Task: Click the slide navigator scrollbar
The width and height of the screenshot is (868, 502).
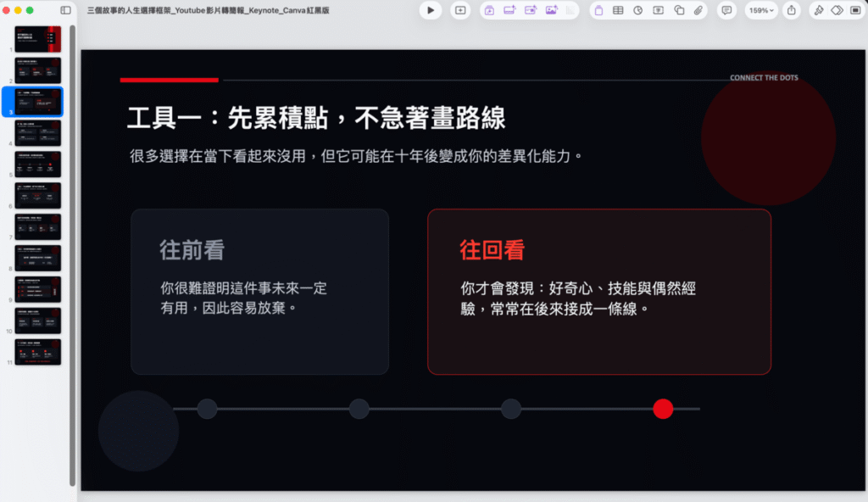Action: pos(73,255)
